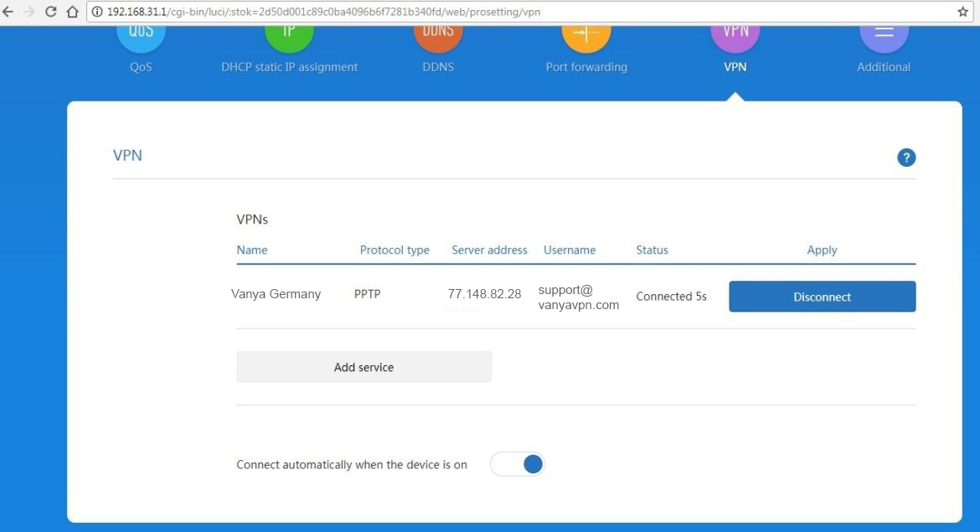This screenshot has height=532, width=980.
Task: Click the purple VPN icon
Action: 735,35
